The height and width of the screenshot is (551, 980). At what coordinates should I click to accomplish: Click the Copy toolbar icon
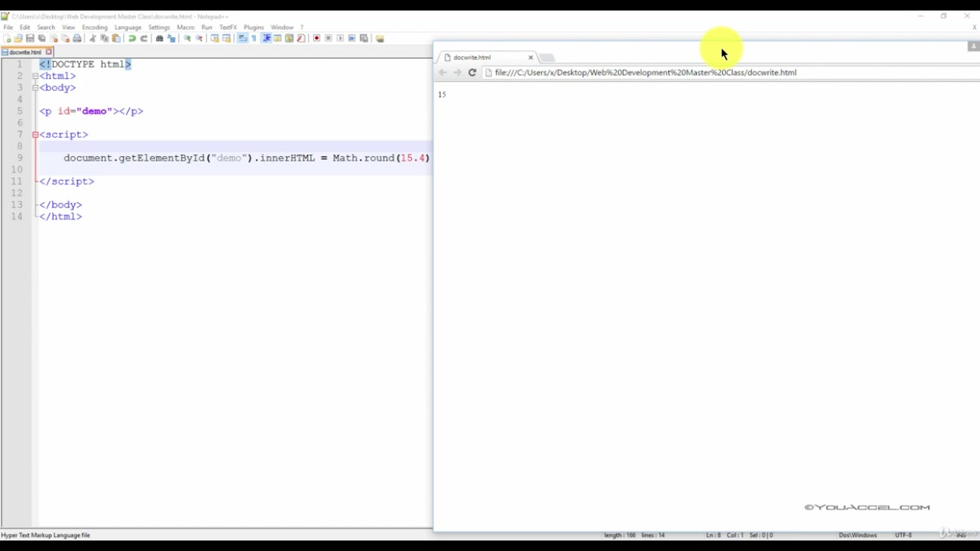pos(104,38)
